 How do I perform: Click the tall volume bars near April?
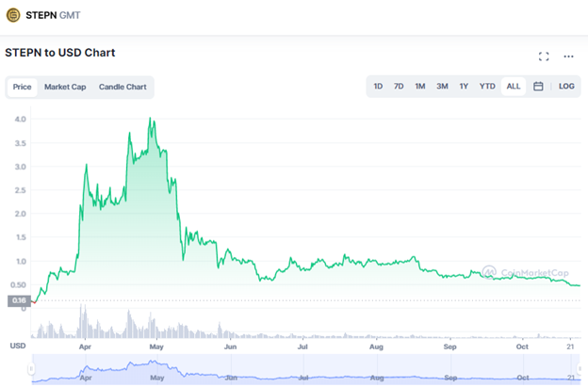[x=83, y=321]
